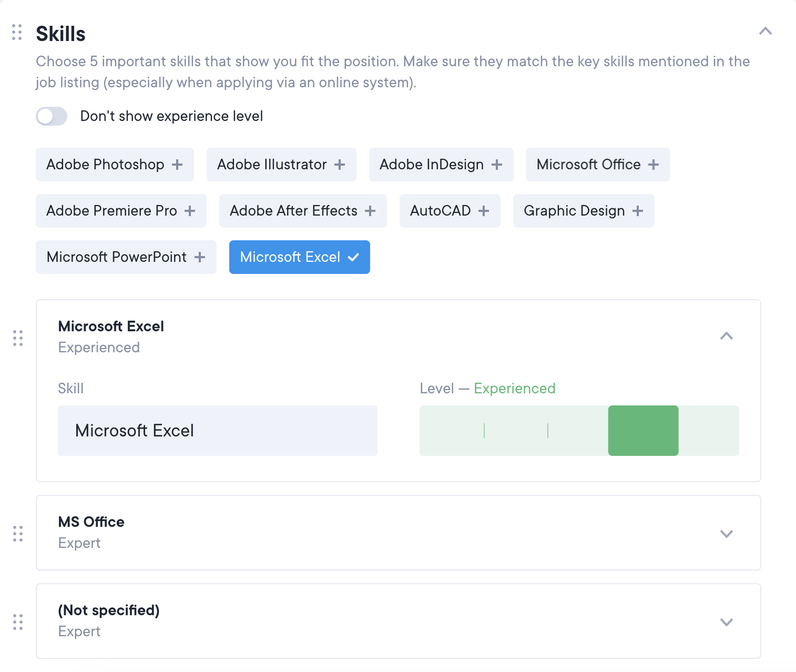Add Adobe InDesign skill
Viewport: 796px width, 672px height.
coord(441,165)
